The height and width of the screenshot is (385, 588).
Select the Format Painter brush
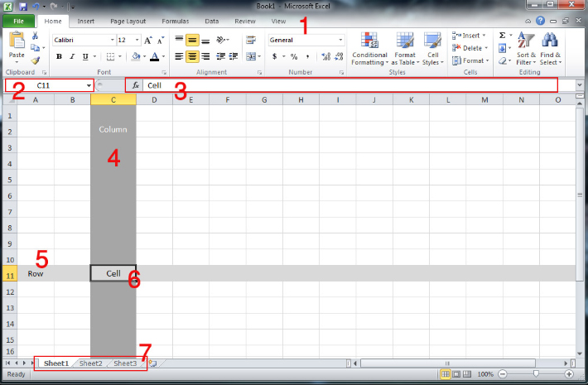[36, 60]
